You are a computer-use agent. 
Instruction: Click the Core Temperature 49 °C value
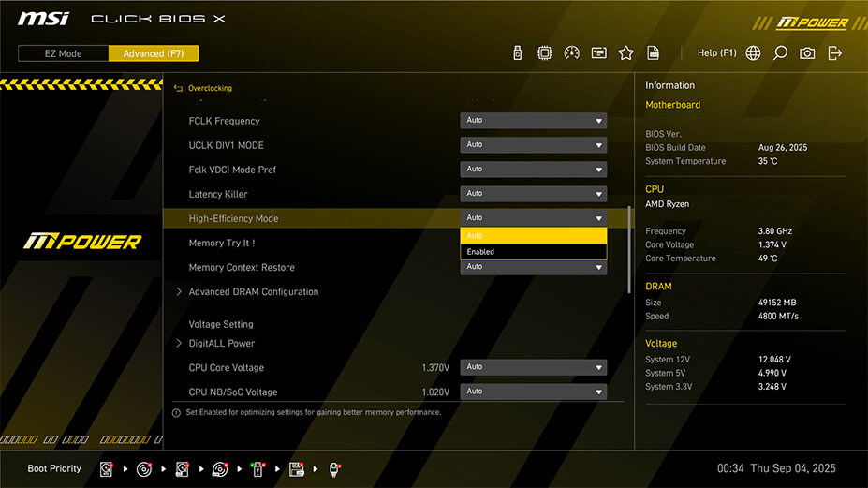767,259
